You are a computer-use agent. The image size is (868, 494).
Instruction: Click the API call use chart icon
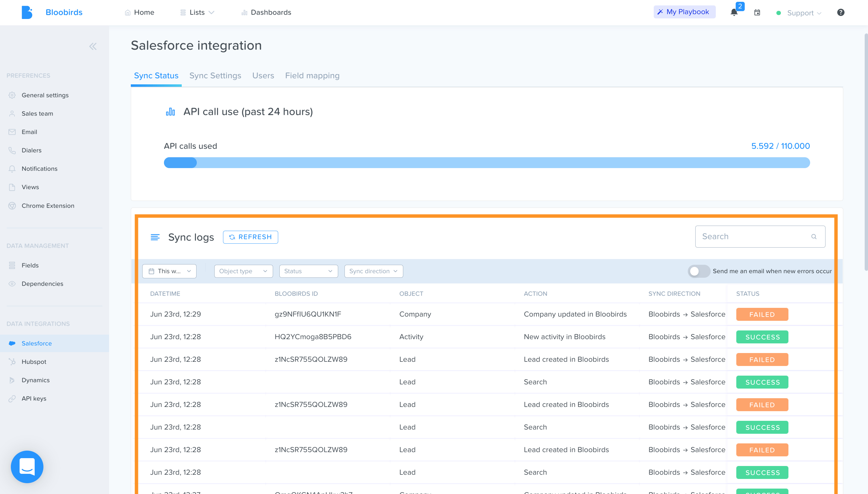point(170,112)
